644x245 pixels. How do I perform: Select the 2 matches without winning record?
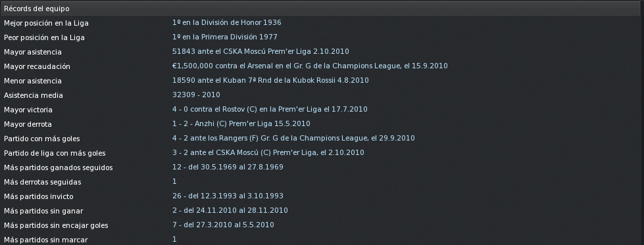230,210
